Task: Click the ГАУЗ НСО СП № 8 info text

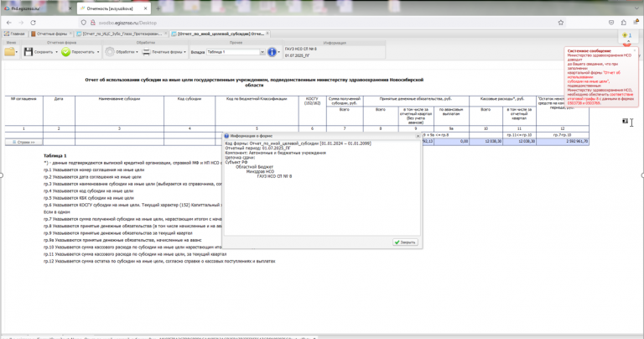Action: pos(301,49)
